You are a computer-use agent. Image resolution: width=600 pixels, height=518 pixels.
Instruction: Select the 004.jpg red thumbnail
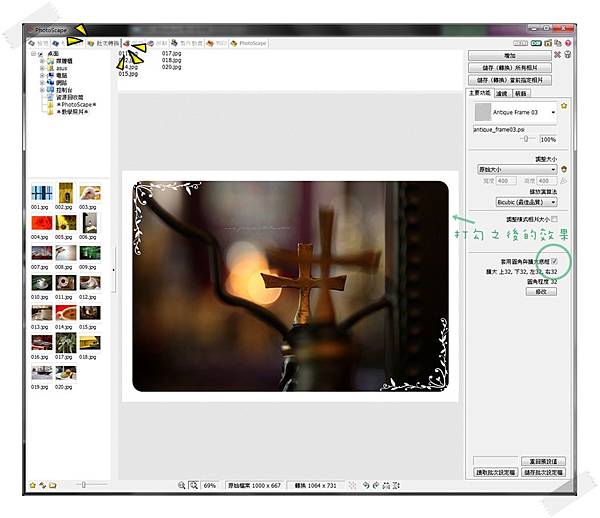(42, 223)
